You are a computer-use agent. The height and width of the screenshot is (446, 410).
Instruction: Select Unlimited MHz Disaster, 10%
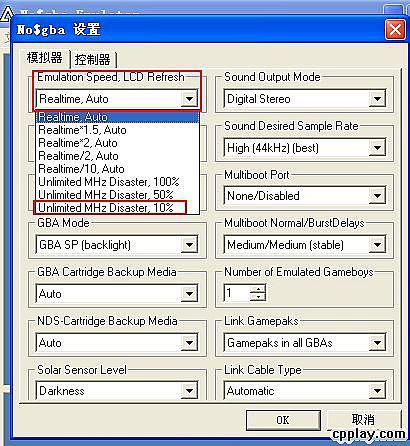tap(117, 208)
